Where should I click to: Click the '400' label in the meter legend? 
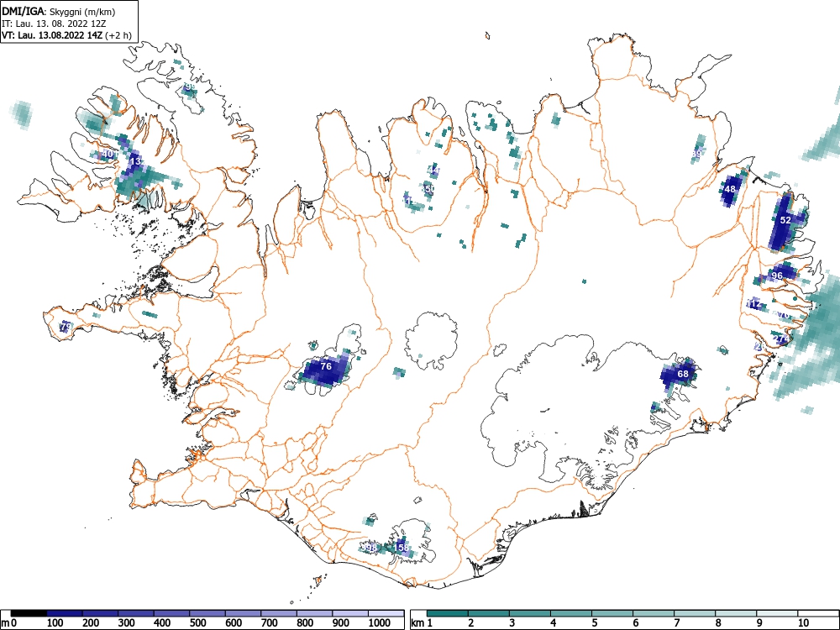(162, 623)
